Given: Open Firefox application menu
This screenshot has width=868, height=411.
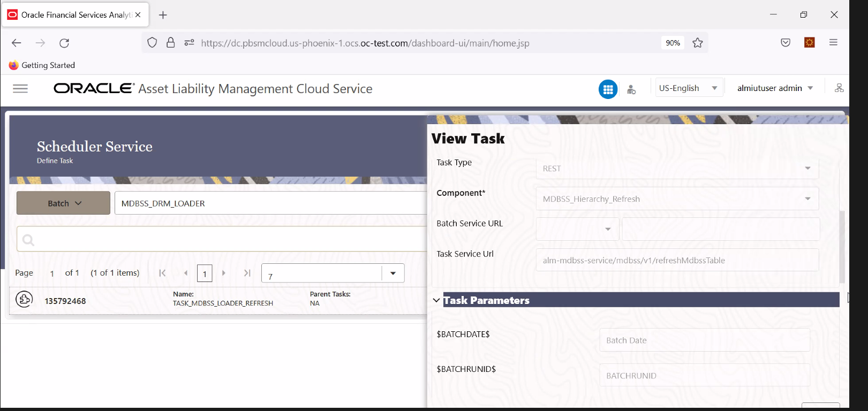Looking at the screenshot, I should [x=833, y=42].
